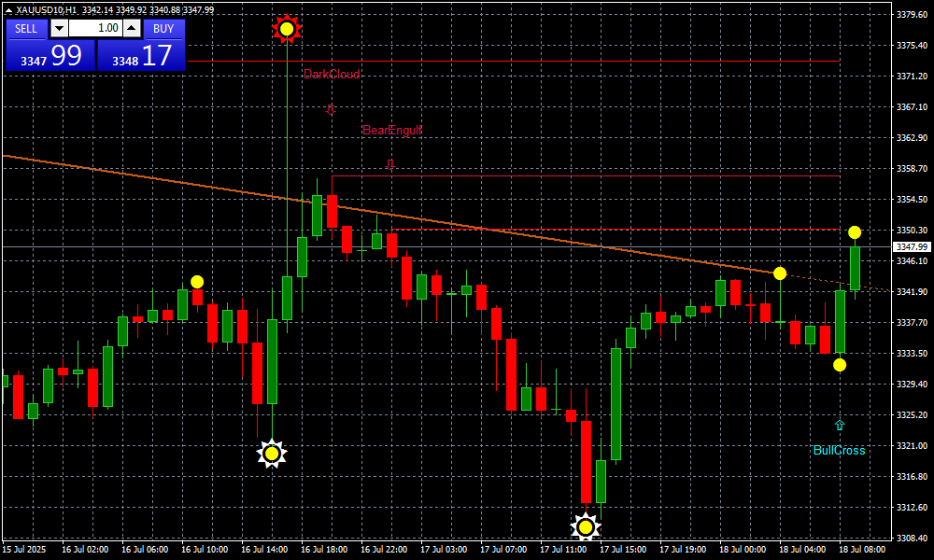Click the yellow dot above the latest candle
Viewport: 934px width, 560px height.
tap(855, 231)
